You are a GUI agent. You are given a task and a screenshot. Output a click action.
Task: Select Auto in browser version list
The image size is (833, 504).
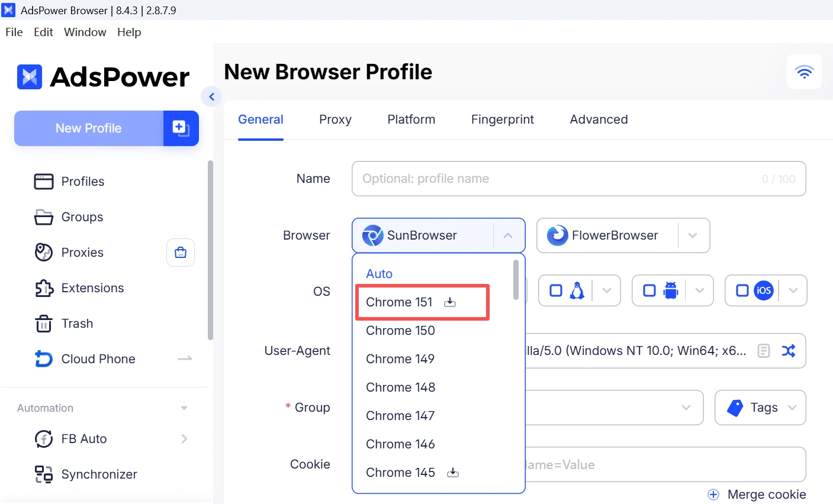point(379,274)
